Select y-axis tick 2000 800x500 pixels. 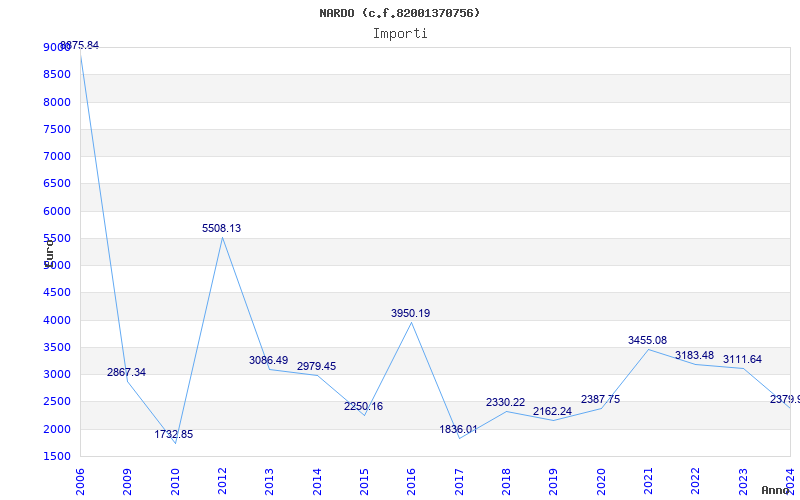pos(57,429)
